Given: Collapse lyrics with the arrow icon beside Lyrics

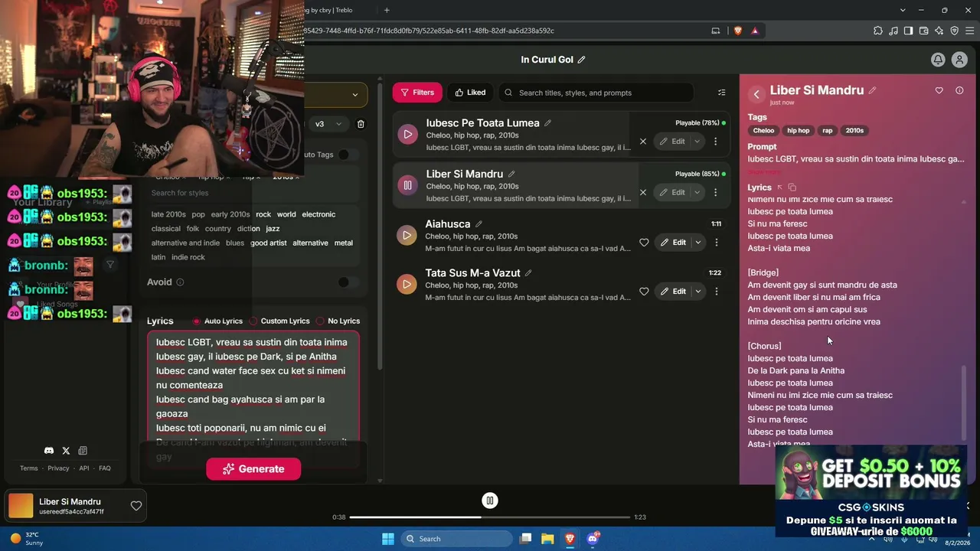Looking at the screenshot, I should (780, 187).
